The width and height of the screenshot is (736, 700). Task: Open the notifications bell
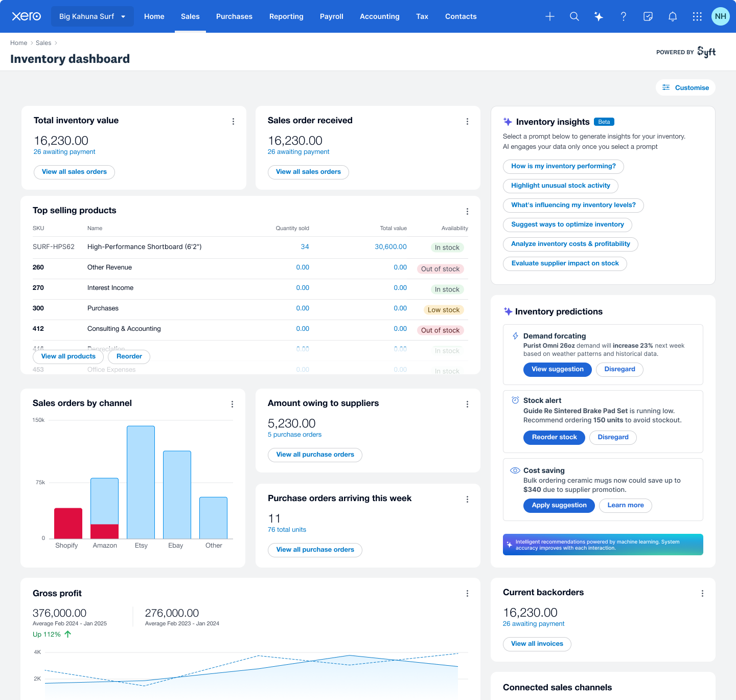(673, 16)
